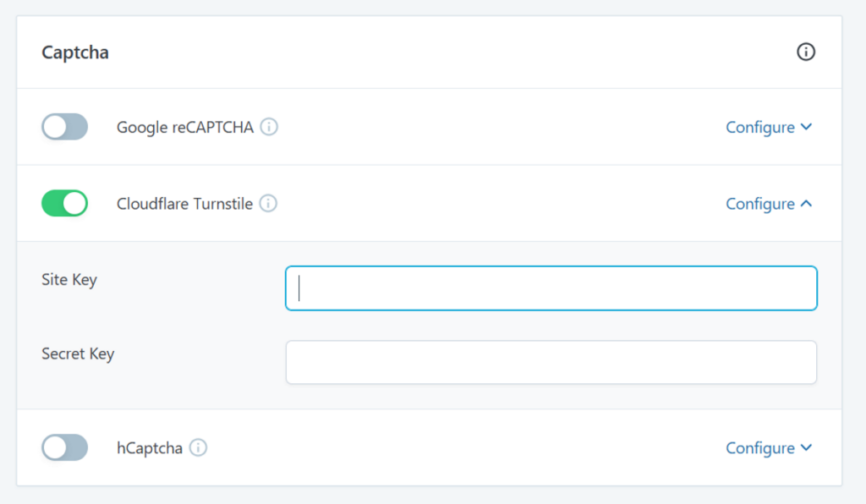The height and width of the screenshot is (504, 866).
Task: Click the downward chevron beside hCaptcha Configure
Action: [x=805, y=448]
